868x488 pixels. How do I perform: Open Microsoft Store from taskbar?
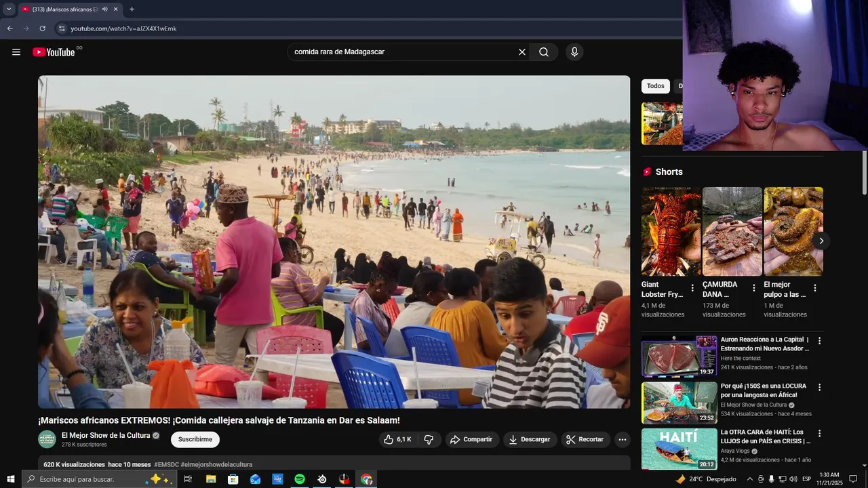click(233, 479)
